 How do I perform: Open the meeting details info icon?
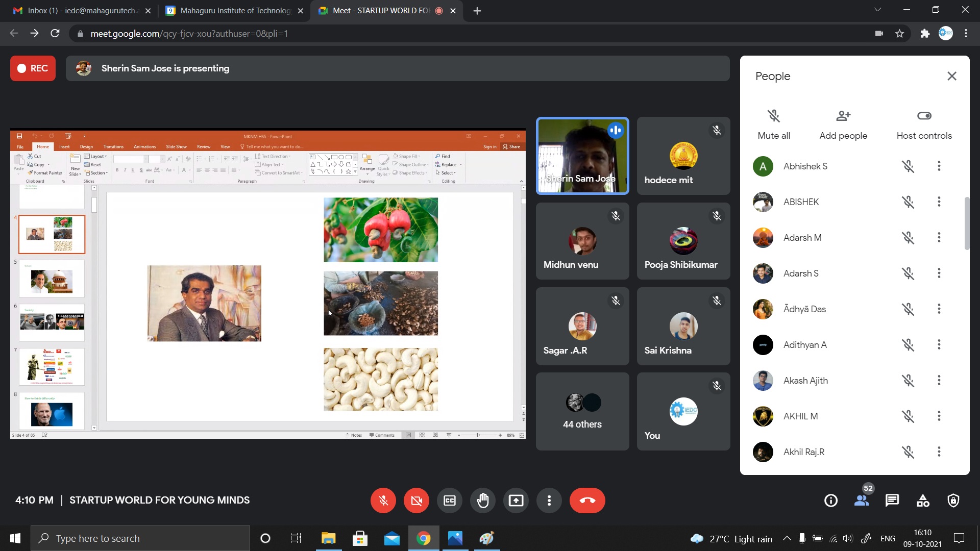[830, 500]
